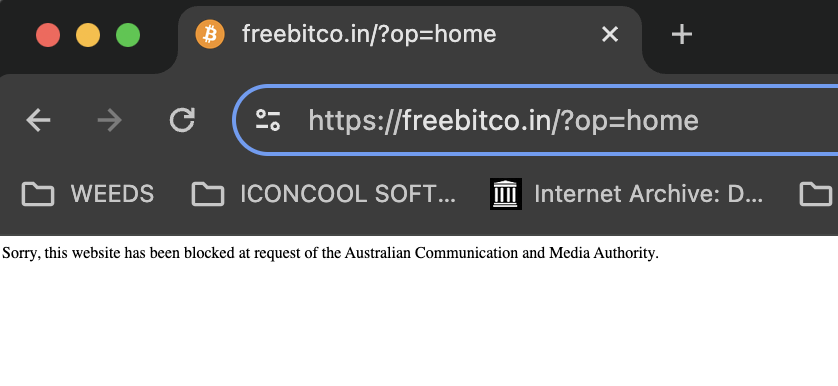Focus the address bar URL text
838x386 pixels.
click(x=503, y=120)
